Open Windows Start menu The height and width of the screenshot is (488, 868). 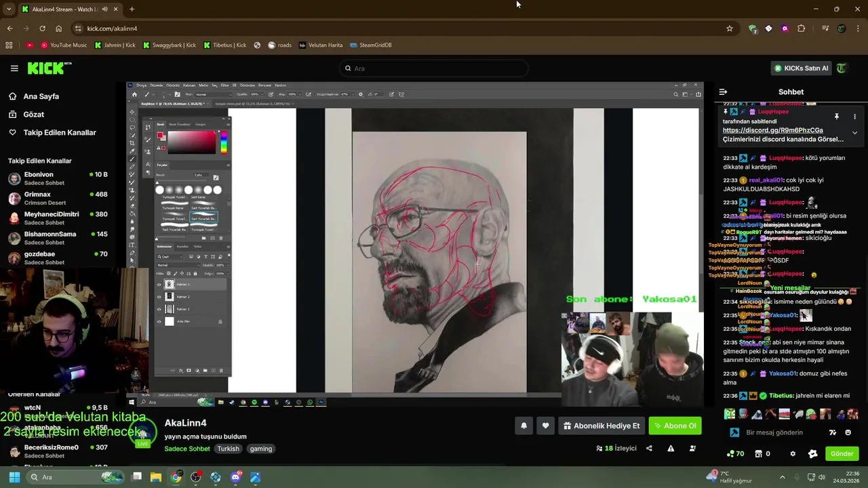14,477
